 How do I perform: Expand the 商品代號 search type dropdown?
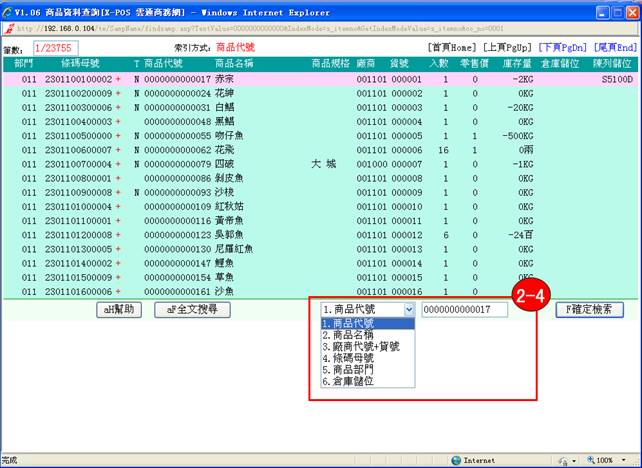click(x=408, y=310)
